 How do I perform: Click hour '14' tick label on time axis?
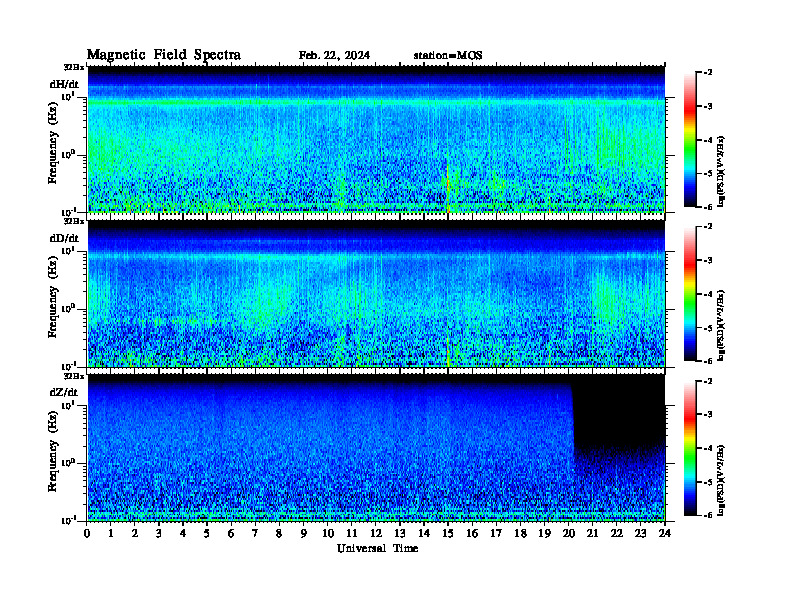(x=424, y=533)
